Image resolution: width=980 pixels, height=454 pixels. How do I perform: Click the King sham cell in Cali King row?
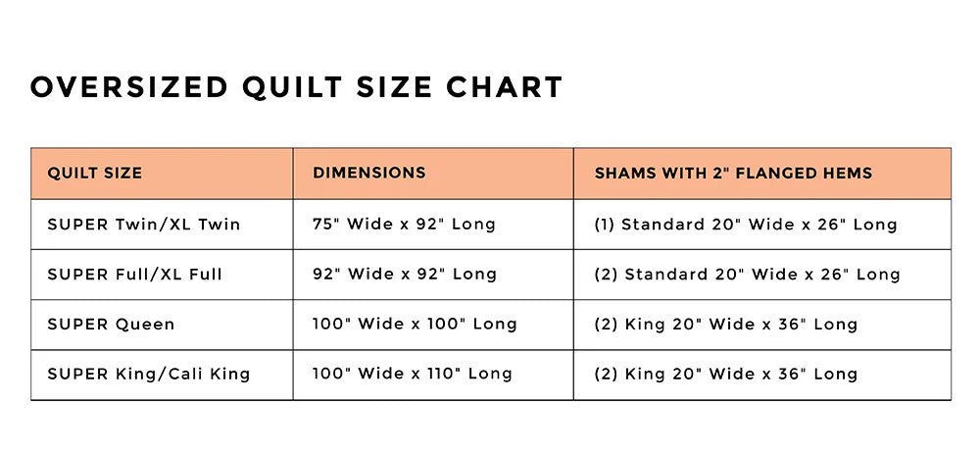click(726, 374)
